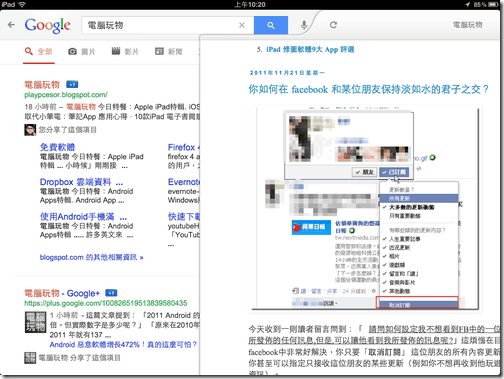
Task: Switch to the 圖片 images tab
Action: (x=82, y=52)
